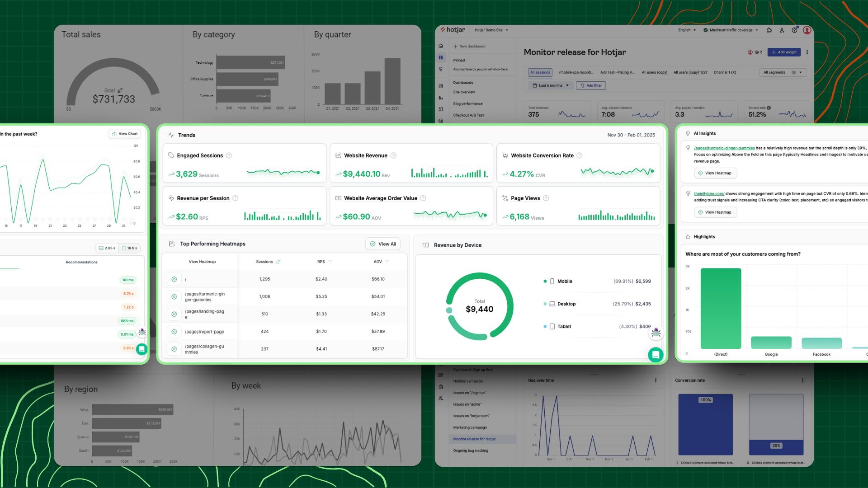868x488 pixels.
Task: Click the Home icon in the left sidebar
Action: point(441,46)
